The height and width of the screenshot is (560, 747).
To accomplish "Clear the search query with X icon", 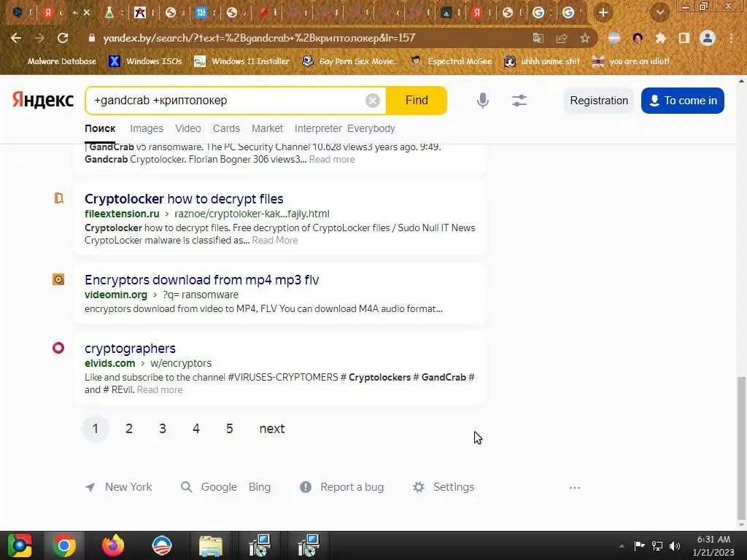I will coord(373,101).
